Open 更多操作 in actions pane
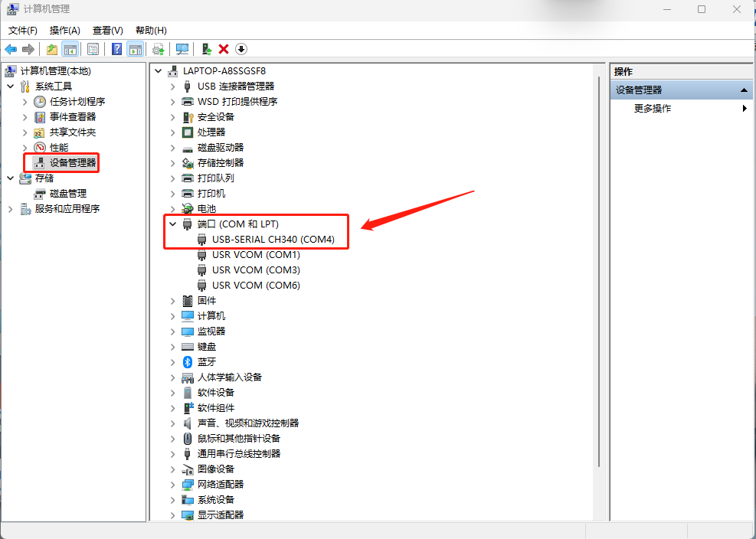The height and width of the screenshot is (539, 756). tap(653, 109)
